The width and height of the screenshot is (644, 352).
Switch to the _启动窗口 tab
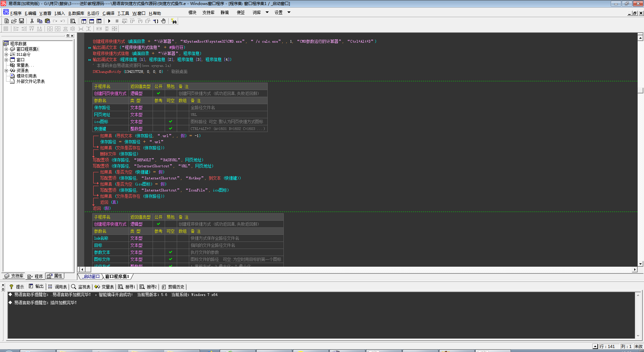click(91, 276)
